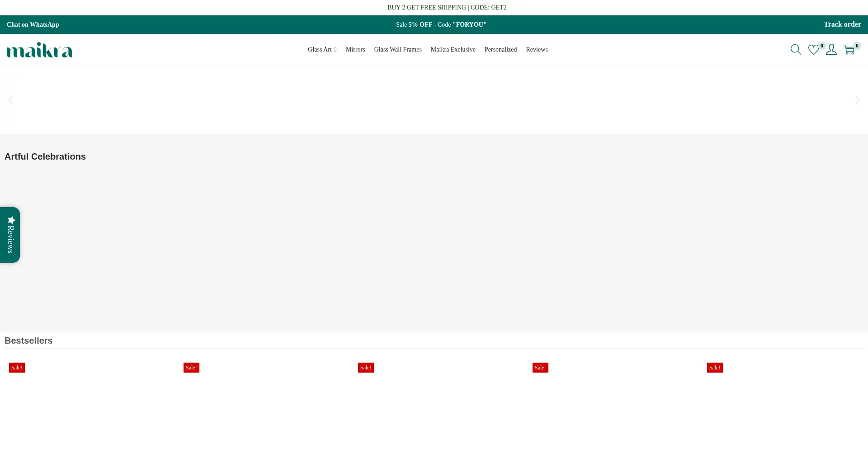Click the Artful Celebrations heading
868x449 pixels.
pos(45,156)
